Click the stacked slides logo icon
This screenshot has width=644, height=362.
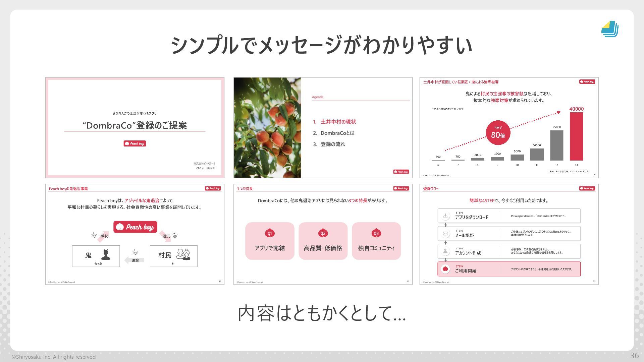click(x=610, y=29)
